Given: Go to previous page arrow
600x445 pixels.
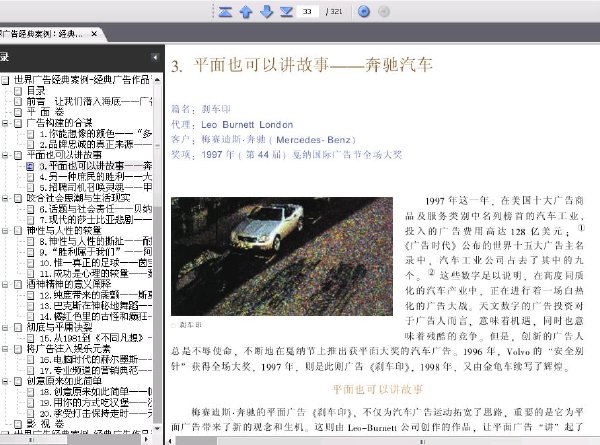Looking at the screenshot, I should click(246, 12).
